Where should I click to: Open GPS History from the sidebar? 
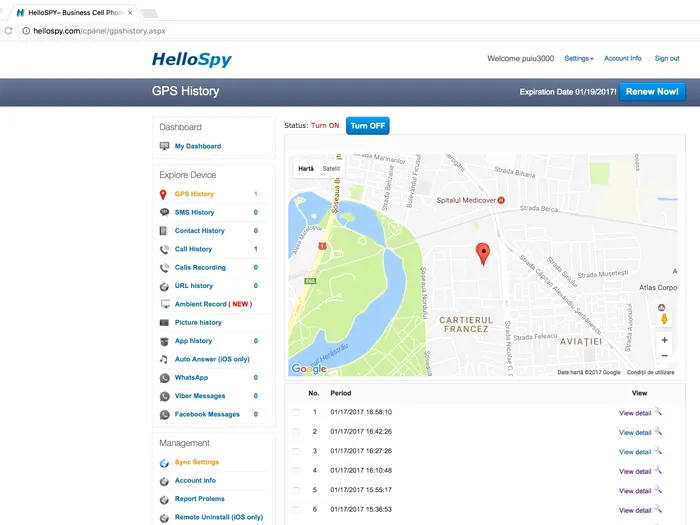tap(194, 194)
